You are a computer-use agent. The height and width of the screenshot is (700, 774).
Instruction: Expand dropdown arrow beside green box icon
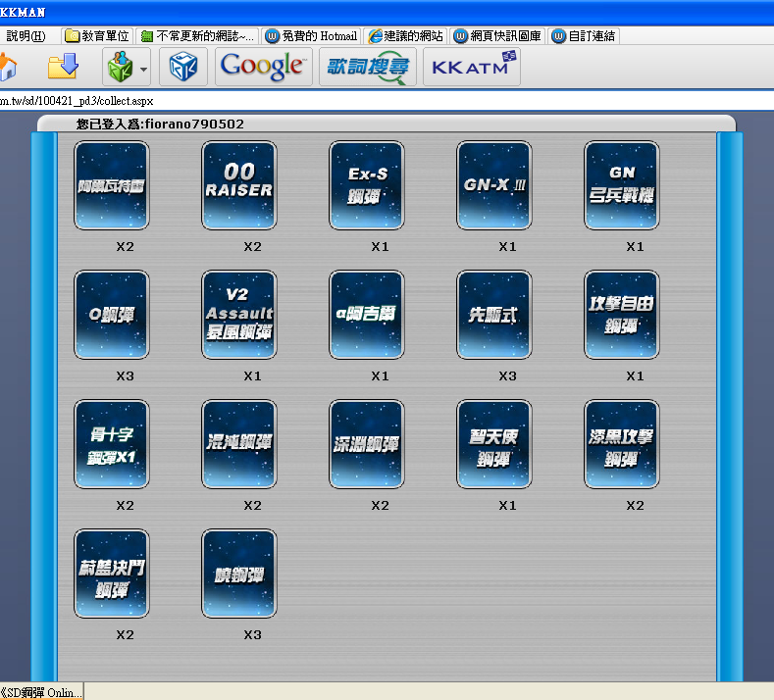[x=143, y=69]
